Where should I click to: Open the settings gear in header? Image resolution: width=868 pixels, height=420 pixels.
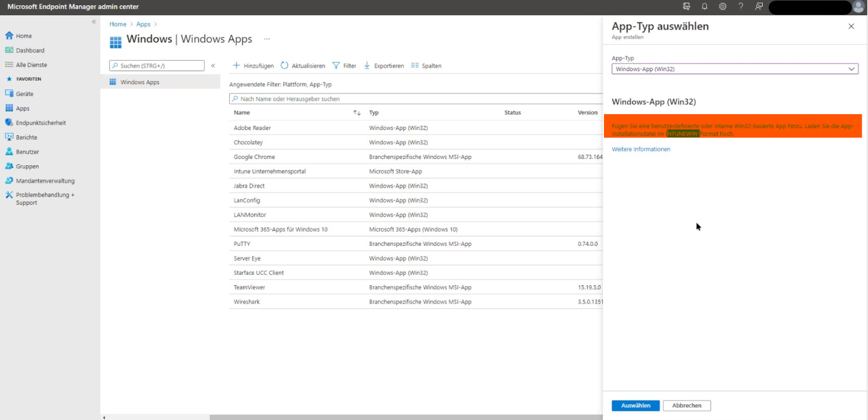[x=723, y=6]
